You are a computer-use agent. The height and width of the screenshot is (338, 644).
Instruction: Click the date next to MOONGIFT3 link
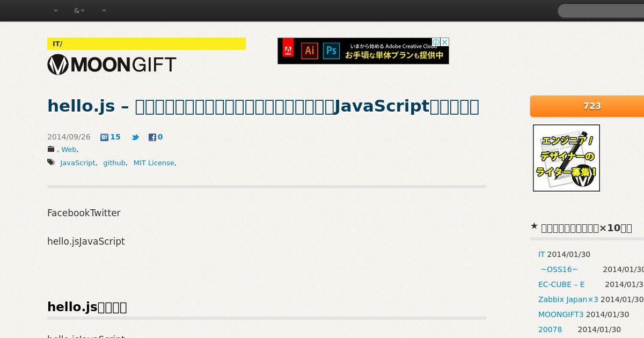coord(608,314)
